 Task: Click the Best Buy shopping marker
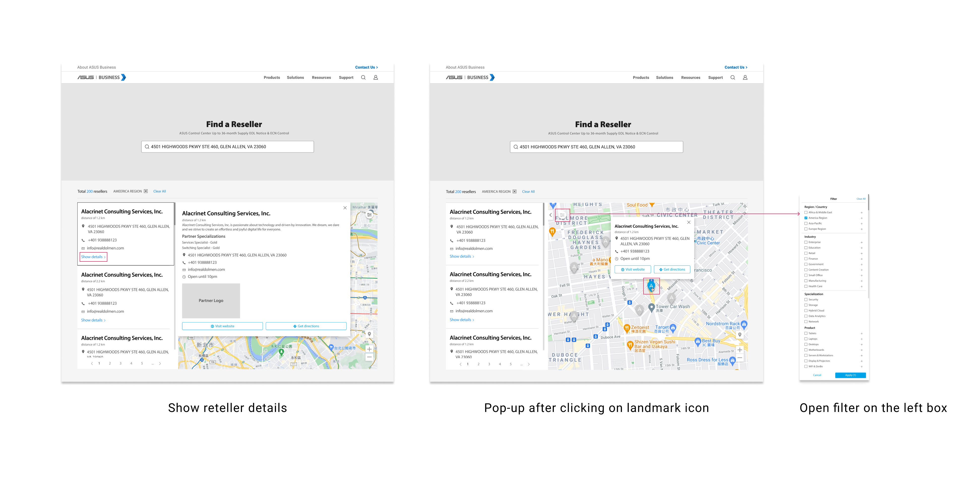[x=698, y=341]
